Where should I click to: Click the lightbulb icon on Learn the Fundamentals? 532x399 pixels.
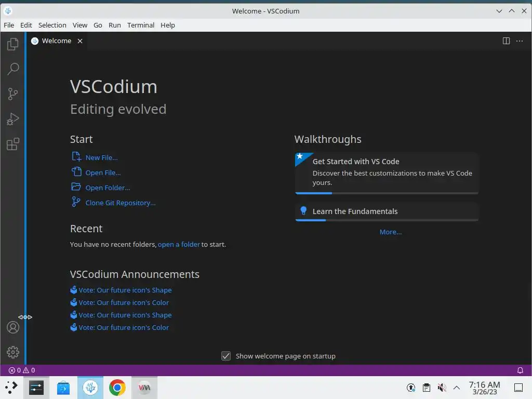[303, 211]
